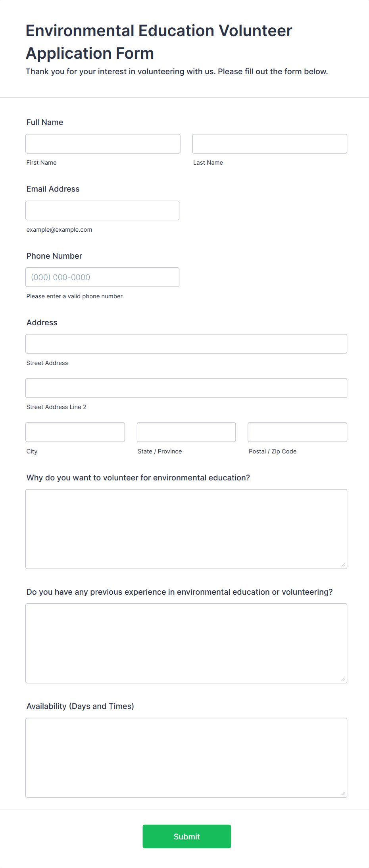Select the previous experience text area
This screenshot has width=369, height=868.
[186, 643]
